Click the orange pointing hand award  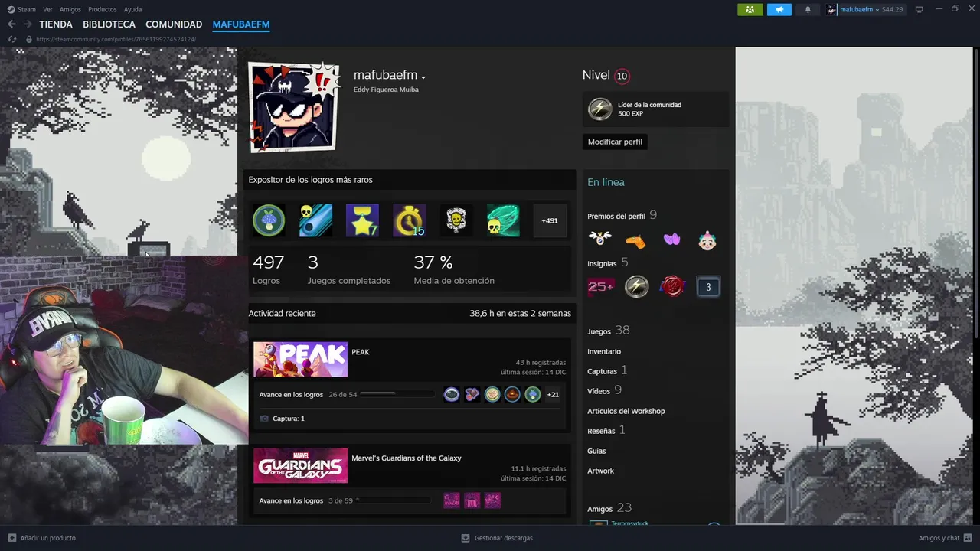[x=635, y=240]
